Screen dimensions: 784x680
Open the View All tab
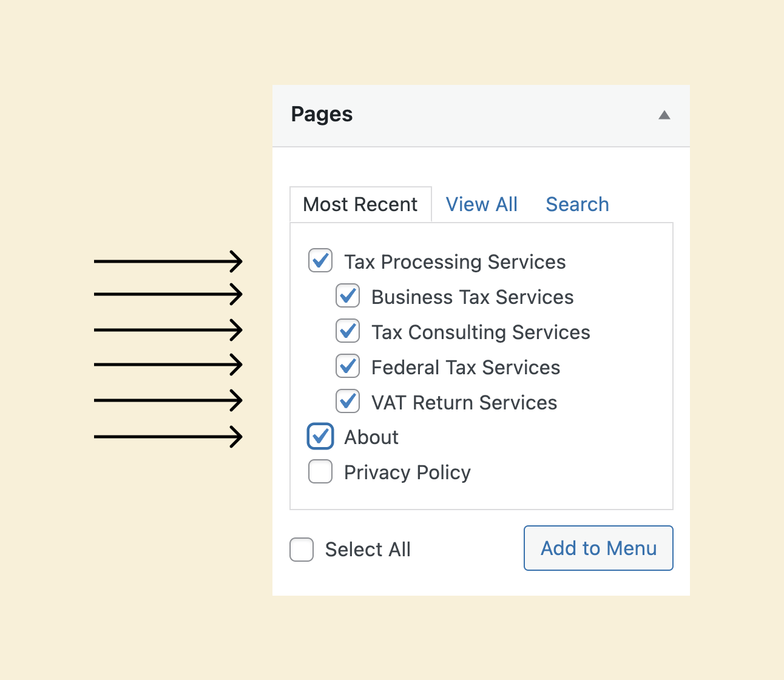tap(482, 204)
